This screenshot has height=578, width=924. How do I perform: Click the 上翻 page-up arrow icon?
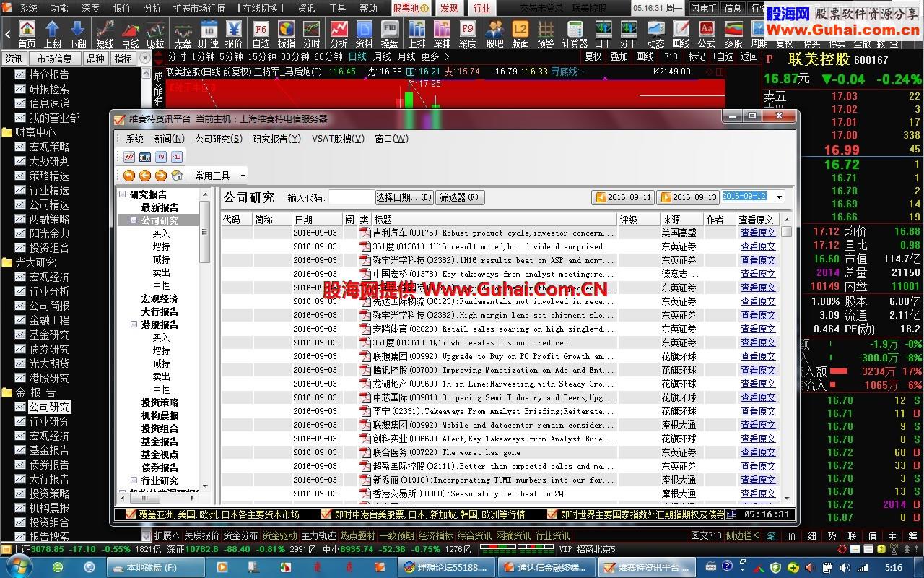click(x=53, y=33)
